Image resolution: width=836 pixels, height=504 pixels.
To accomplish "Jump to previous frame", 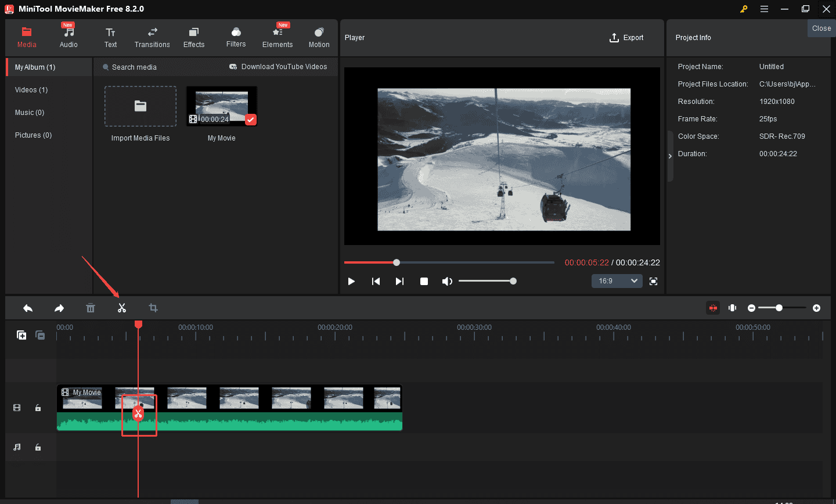I will tap(376, 281).
